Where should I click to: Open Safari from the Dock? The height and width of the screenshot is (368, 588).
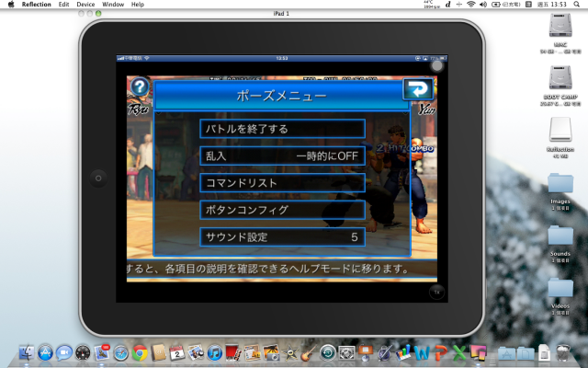[120, 353]
